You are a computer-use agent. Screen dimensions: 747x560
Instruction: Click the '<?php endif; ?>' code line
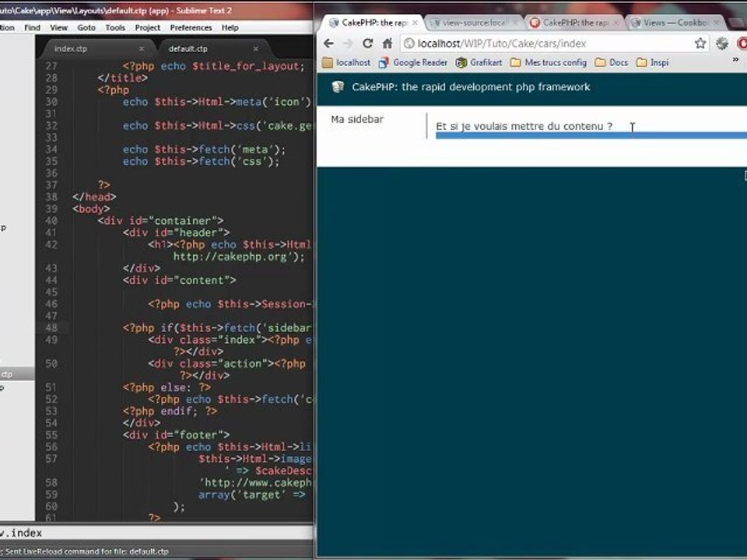(x=170, y=411)
